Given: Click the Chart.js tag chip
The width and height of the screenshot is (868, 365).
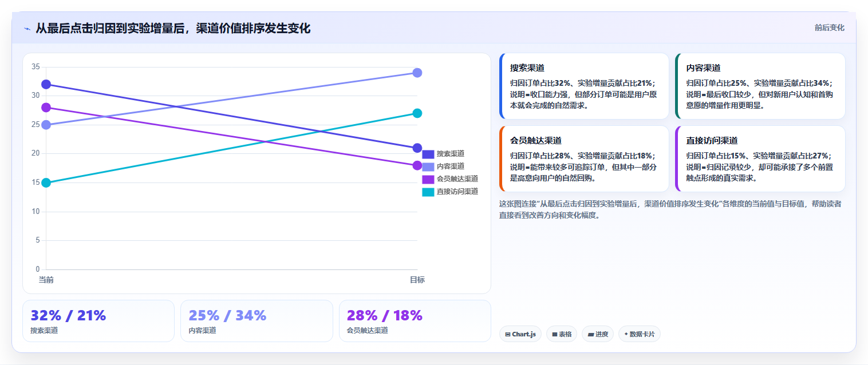Looking at the screenshot, I should click(x=520, y=334).
